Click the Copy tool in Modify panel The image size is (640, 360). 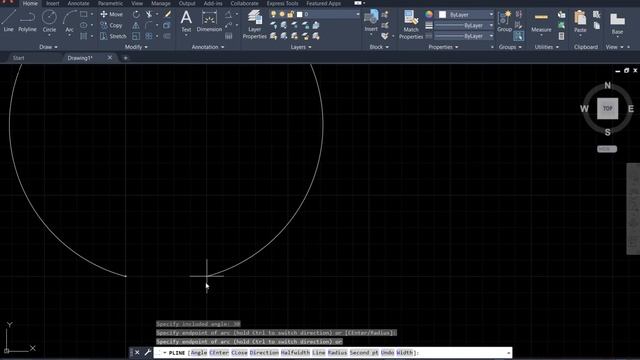(111, 25)
